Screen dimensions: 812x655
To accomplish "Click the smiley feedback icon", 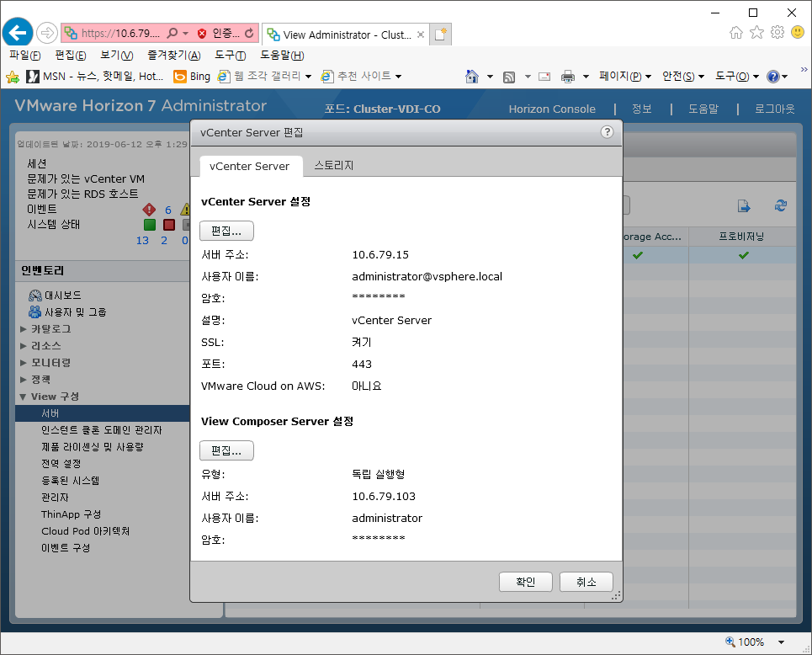I will coord(798,32).
